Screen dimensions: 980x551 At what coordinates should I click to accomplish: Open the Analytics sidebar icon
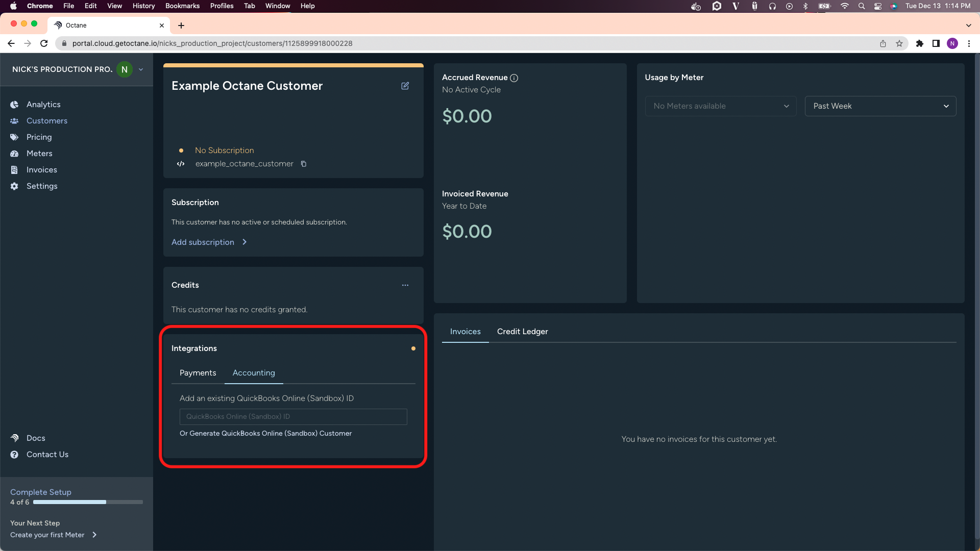tap(14, 105)
